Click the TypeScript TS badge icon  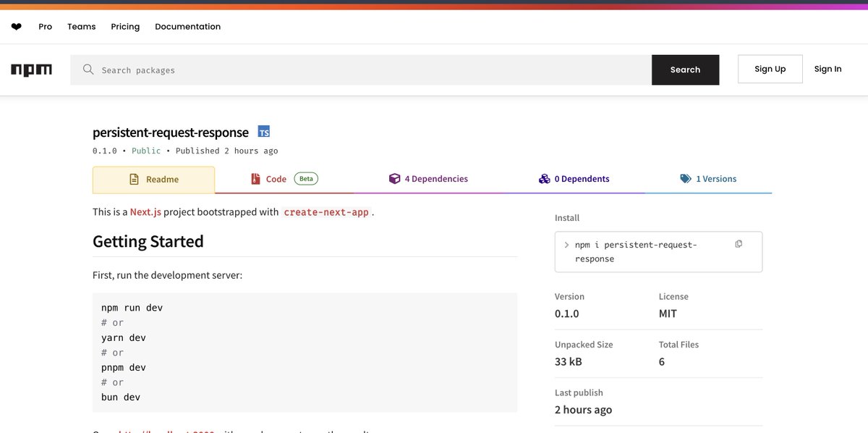264,132
